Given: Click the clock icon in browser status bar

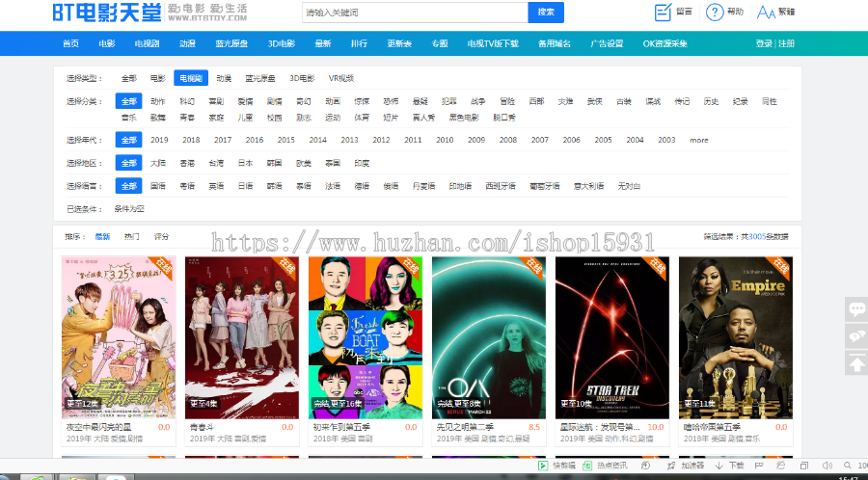Looking at the screenshot, I should 645,466.
